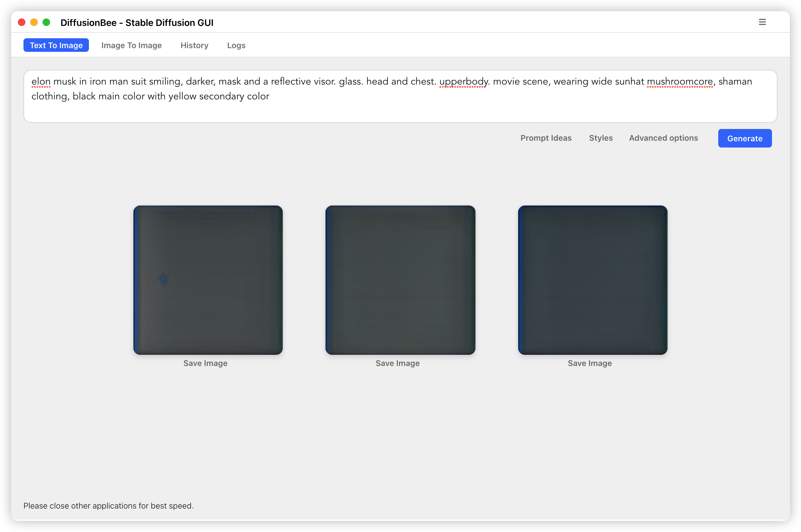801x532 pixels.
Task: Save the first generated image
Action: point(205,363)
